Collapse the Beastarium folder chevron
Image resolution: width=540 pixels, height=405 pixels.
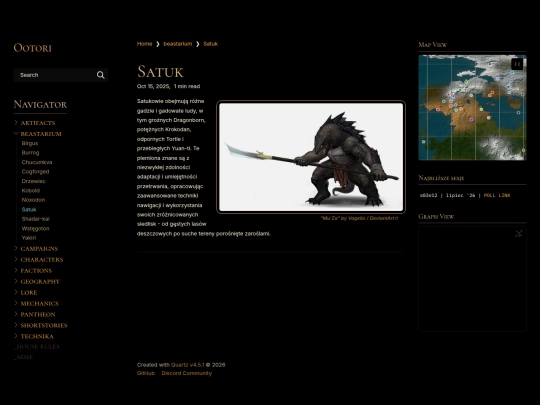pyautogui.click(x=16, y=134)
